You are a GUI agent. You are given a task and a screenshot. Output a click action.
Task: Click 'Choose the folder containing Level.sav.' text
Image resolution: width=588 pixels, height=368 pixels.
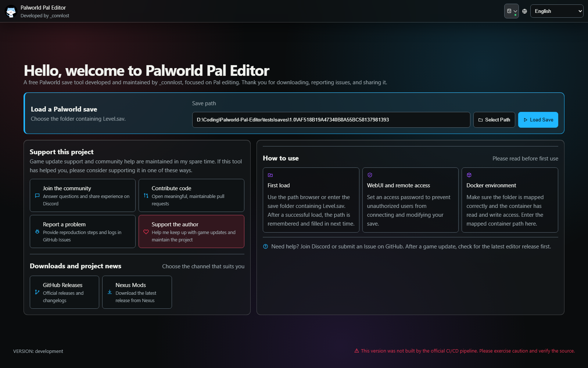click(78, 119)
